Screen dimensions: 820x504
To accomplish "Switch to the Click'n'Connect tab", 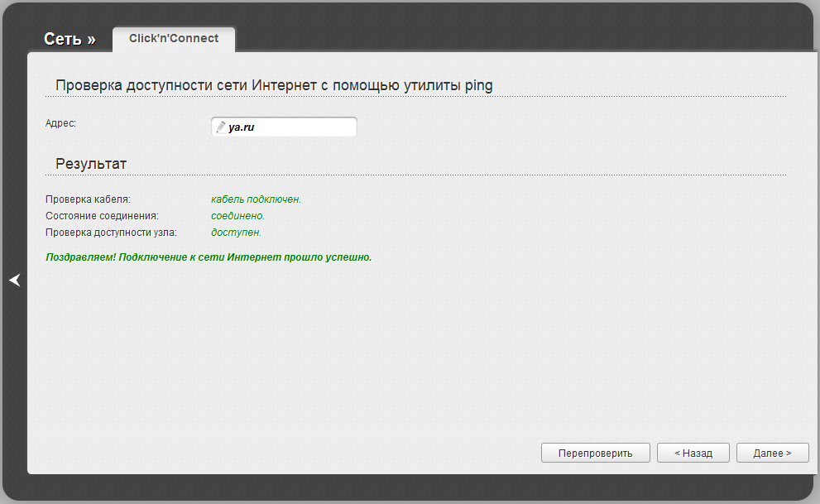I will tap(174, 39).
